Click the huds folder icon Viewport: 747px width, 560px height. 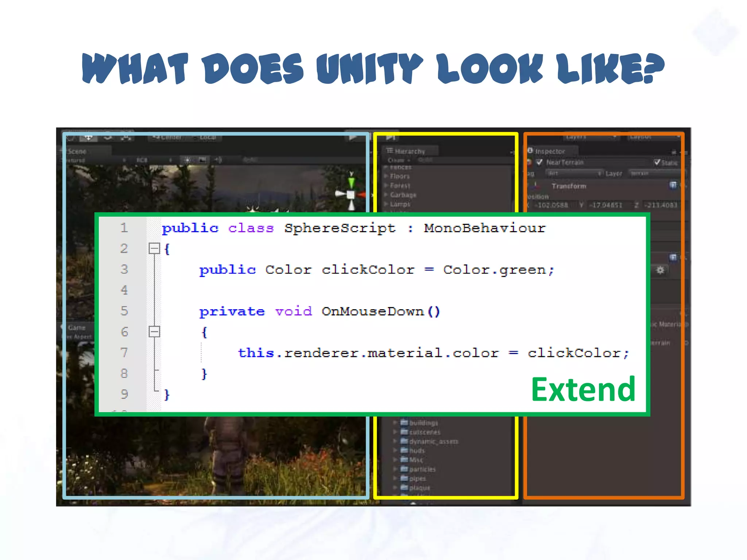(404, 450)
